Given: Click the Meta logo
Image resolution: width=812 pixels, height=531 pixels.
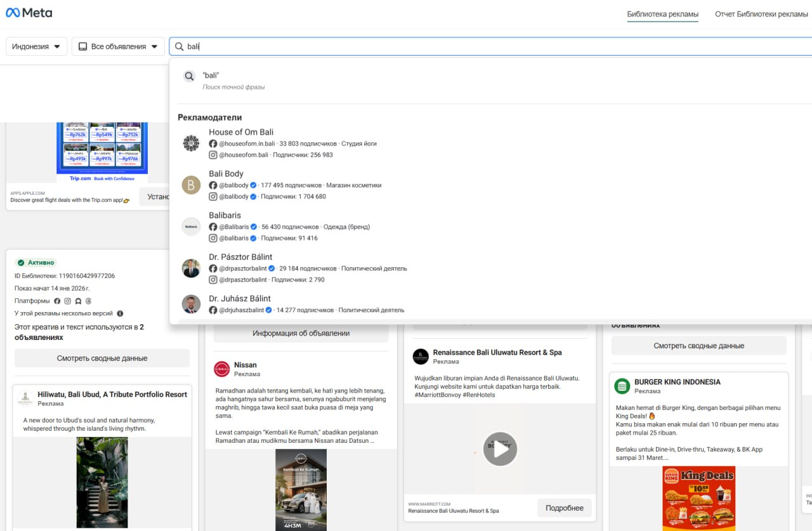Looking at the screenshot, I should 29,13.
